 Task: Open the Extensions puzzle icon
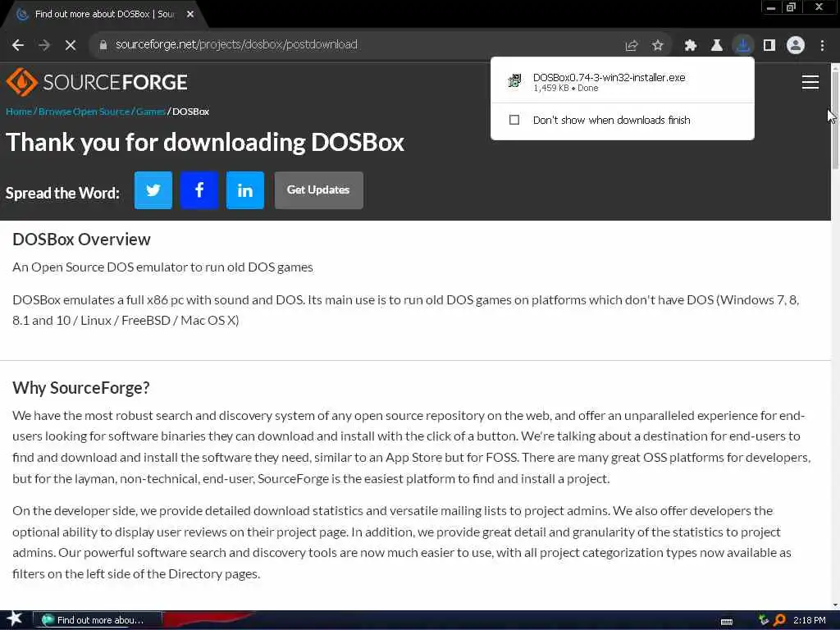point(691,46)
